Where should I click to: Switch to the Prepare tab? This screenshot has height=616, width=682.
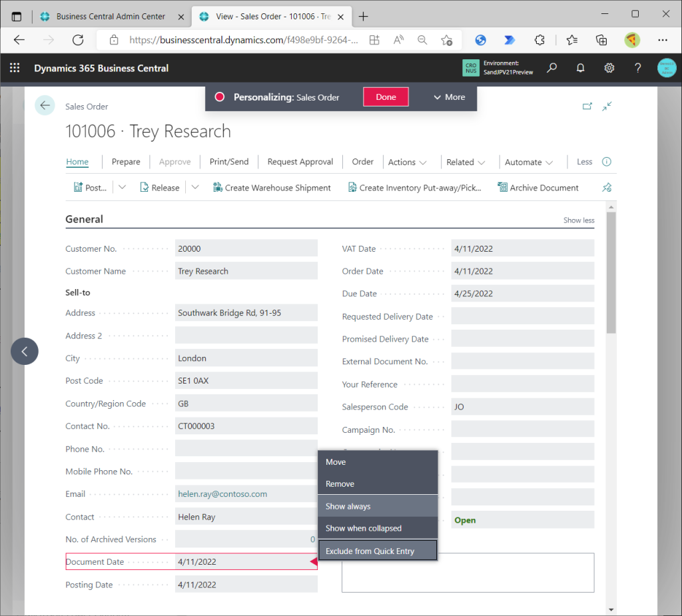pos(126,162)
